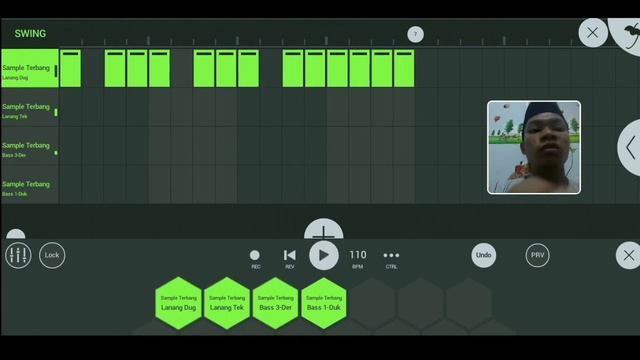Enable step 1 in Bass 1-Duk row
640x360 pixels.
(x=70, y=184)
